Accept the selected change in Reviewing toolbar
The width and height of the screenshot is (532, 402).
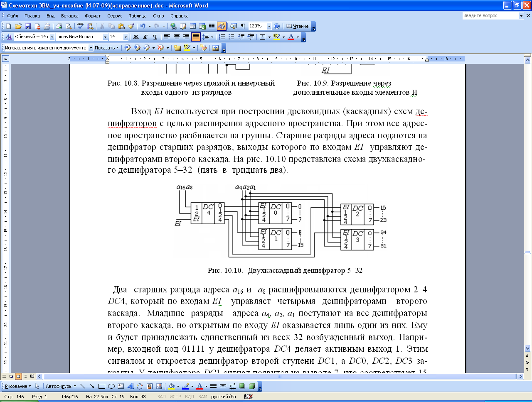pyautogui.click(x=147, y=48)
